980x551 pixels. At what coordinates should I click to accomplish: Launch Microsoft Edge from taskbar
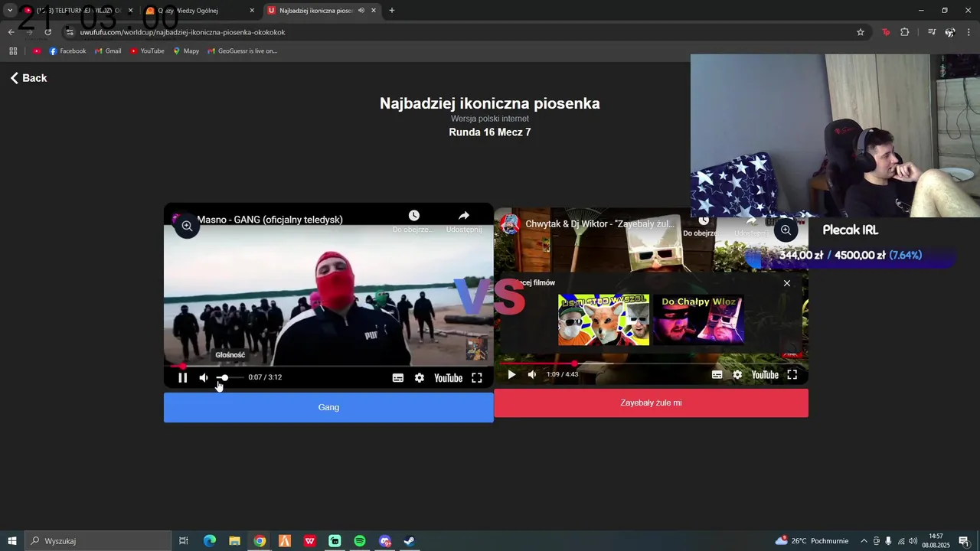(210, 541)
